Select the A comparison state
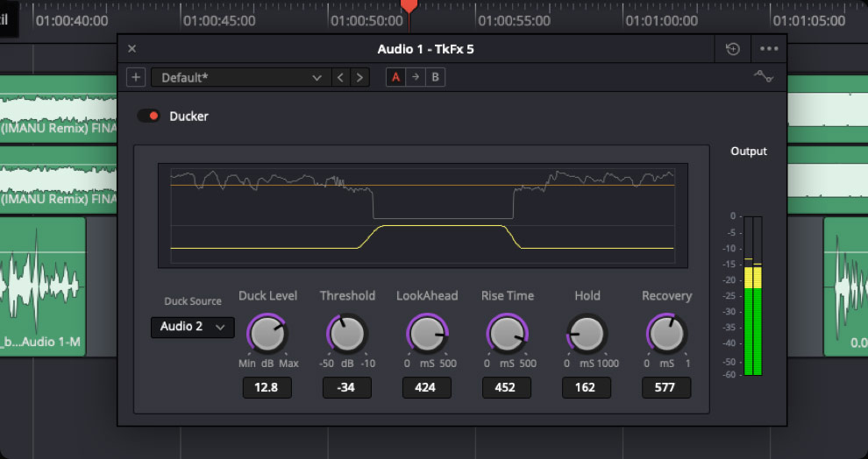Screen dimensions: 868x459 (396, 77)
